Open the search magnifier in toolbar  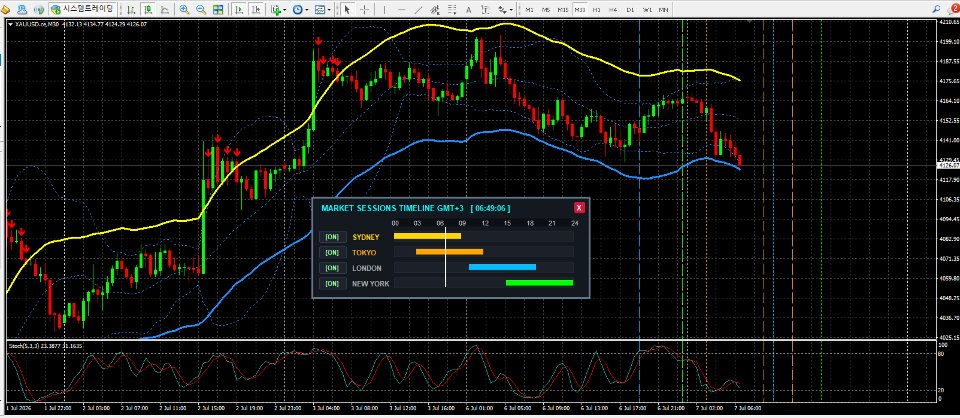[x=936, y=9]
